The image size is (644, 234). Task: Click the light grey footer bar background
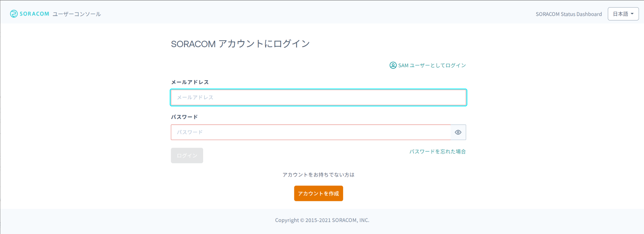pyautogui.click(x=126, y=221)
